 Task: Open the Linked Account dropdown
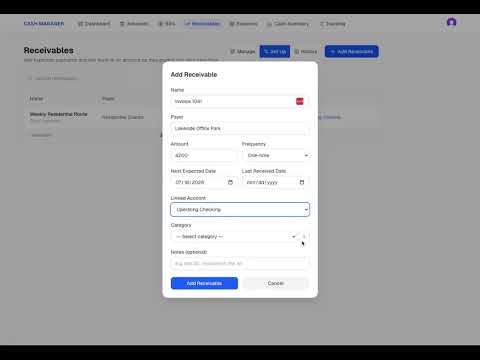click(x=240, y=209)
